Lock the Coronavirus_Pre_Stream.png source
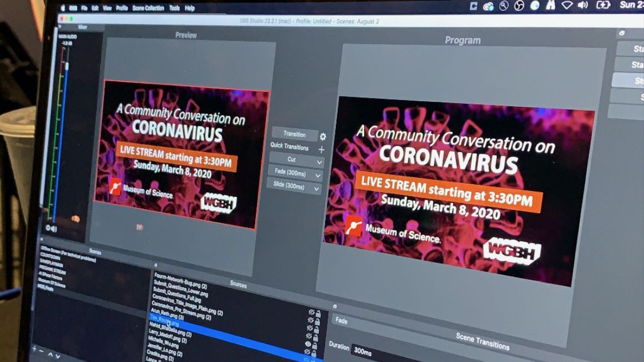This screenshot has height=362, width=644. [x=315, y=346]
